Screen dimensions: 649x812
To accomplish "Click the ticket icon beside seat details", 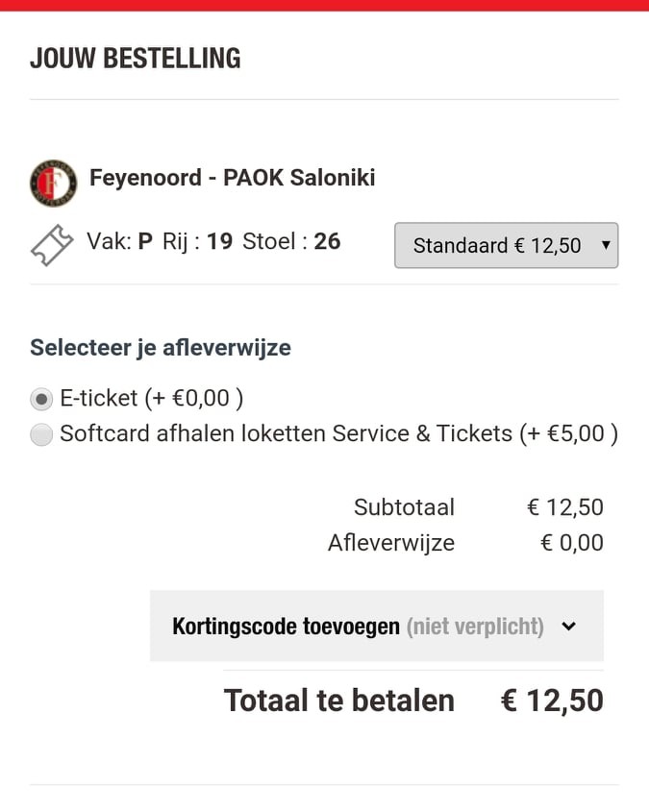I will [x=52, y=244].
